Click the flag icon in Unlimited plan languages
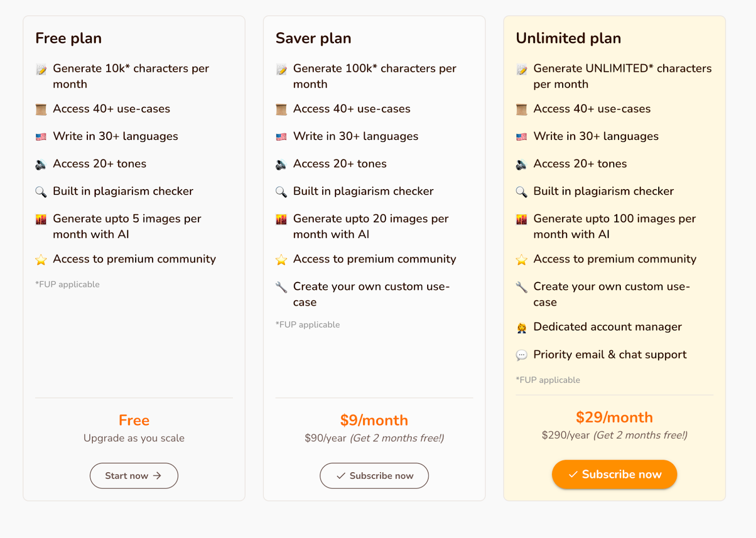Screen dimensions: 756x538 click(521, 137)
